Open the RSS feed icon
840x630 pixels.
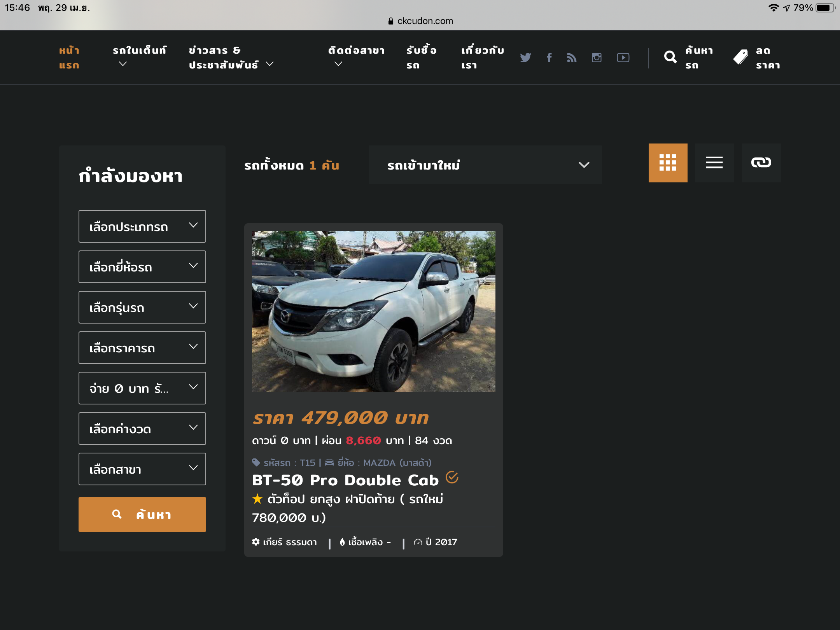pos(572,58)
